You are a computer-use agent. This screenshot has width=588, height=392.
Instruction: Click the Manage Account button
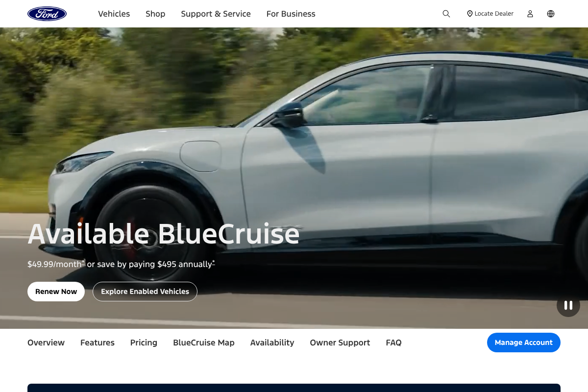[523, 343]
